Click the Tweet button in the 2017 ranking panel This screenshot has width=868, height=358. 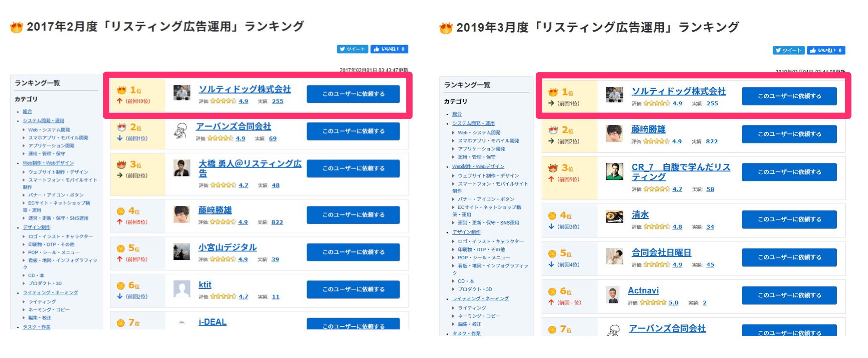pos(353,49)
